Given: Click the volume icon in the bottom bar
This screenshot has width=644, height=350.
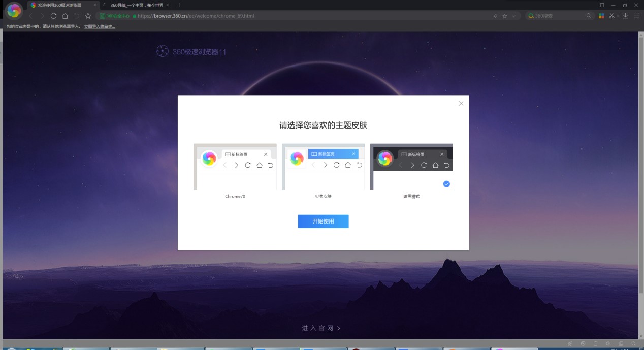Looking at the screenshot, I should (x=608, y=343).
